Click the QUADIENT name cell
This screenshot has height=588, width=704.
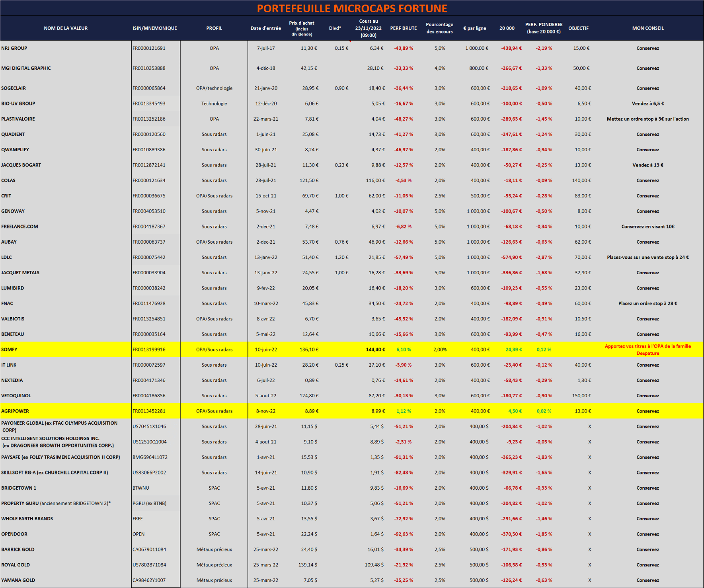[x=13, y=134]
